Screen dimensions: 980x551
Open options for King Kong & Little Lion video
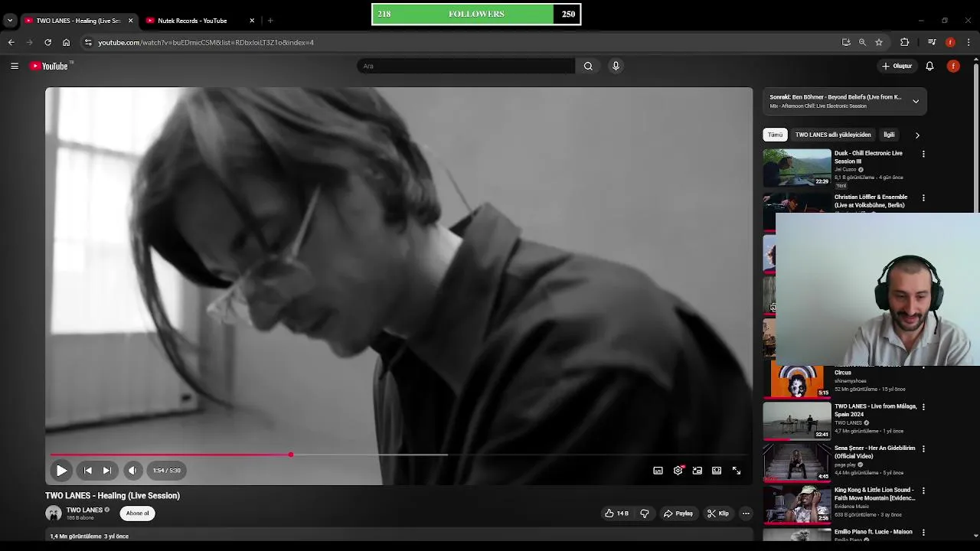(x=923, y=491)
